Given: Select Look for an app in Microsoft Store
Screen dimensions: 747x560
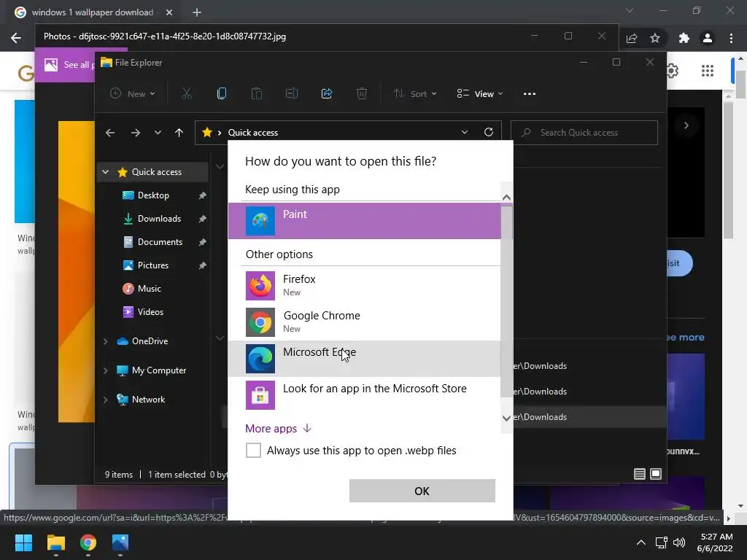Looking at the screenshot, I should 365,395.
